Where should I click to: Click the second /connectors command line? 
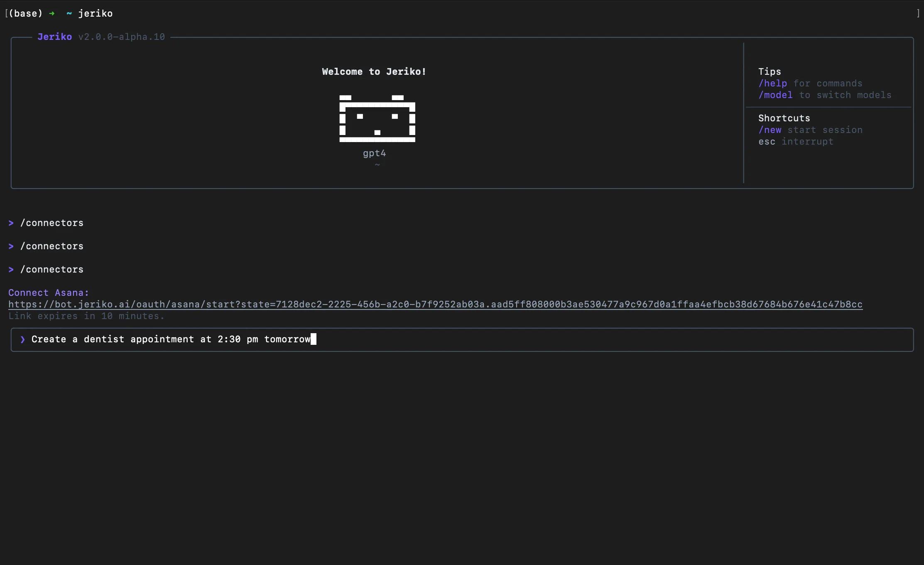(51, 246)
